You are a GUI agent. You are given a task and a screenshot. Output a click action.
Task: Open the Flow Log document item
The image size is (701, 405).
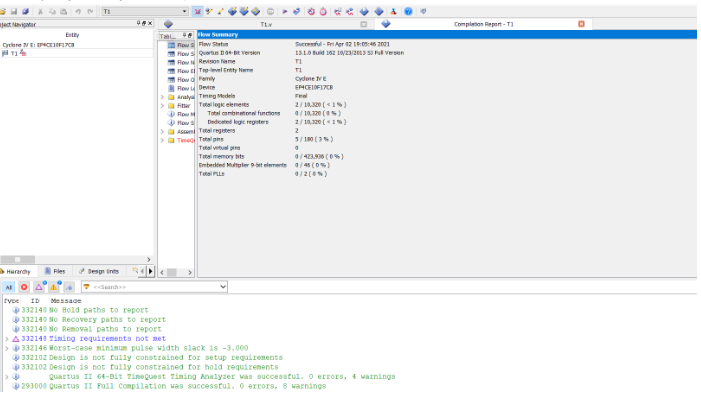tap(181, 89)
